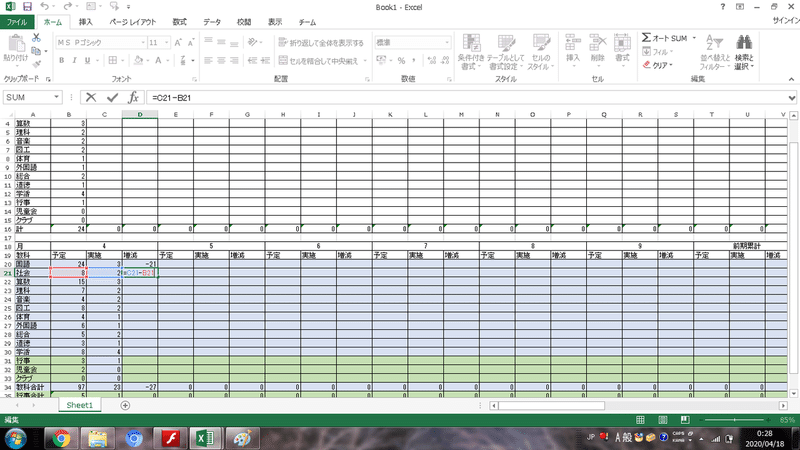Click the Insert Function fx button
This screenshot has width=800, height=450.
click(133, 97)
